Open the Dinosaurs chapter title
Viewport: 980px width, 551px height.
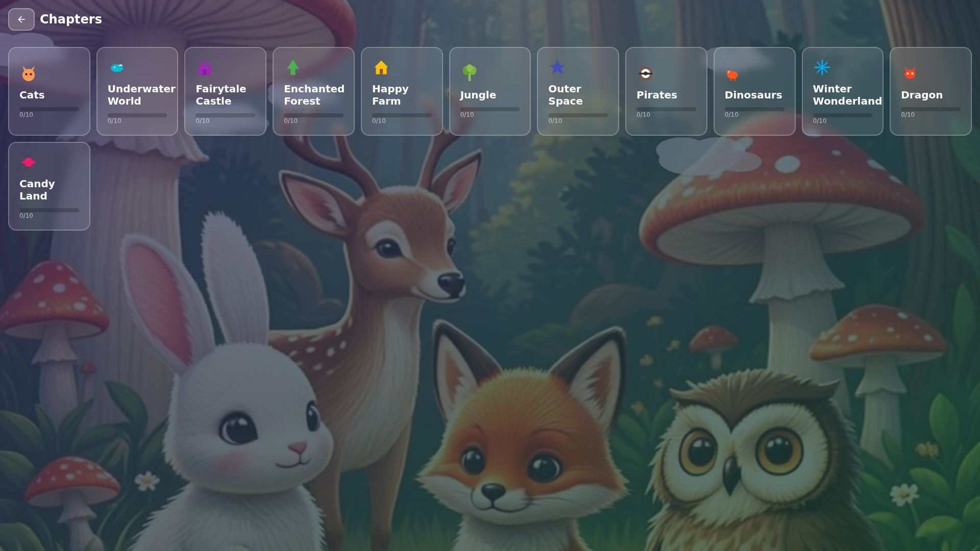click(x=753, y=95)
